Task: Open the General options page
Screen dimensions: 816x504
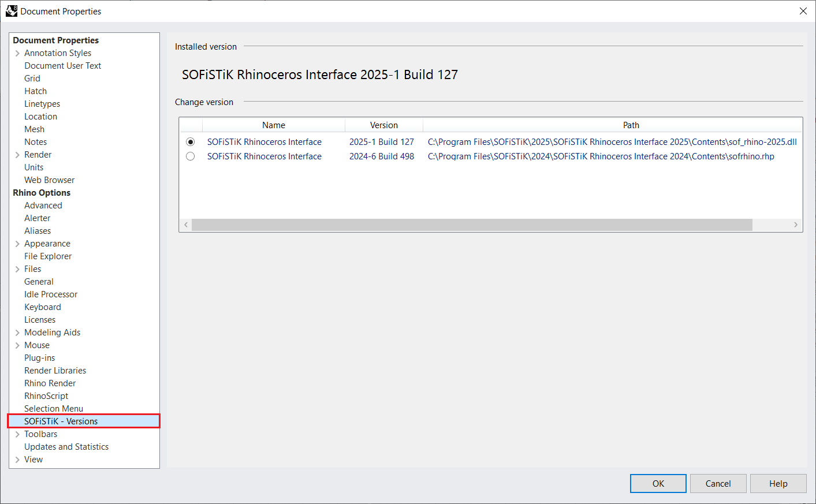Action: [39, 282]
